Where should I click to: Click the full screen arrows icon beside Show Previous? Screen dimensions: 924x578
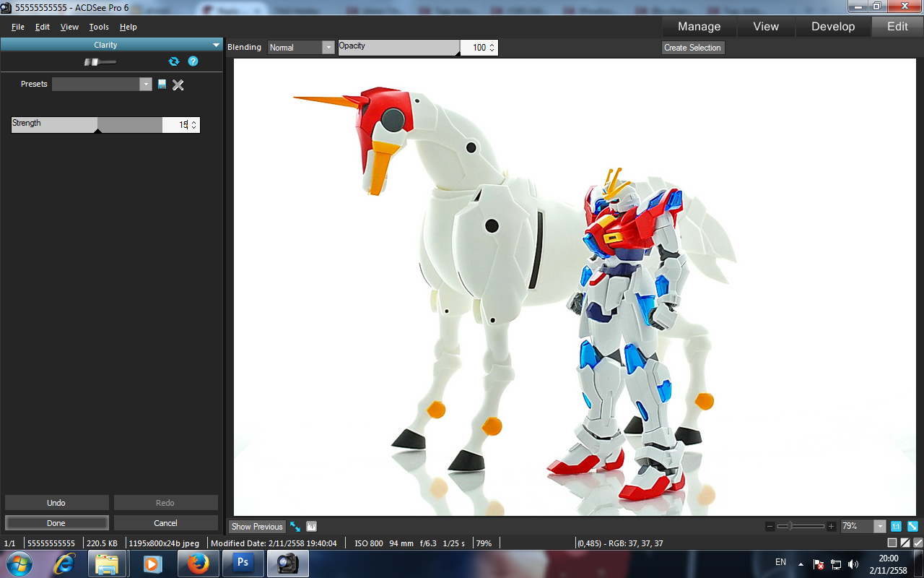pos(295,527)
